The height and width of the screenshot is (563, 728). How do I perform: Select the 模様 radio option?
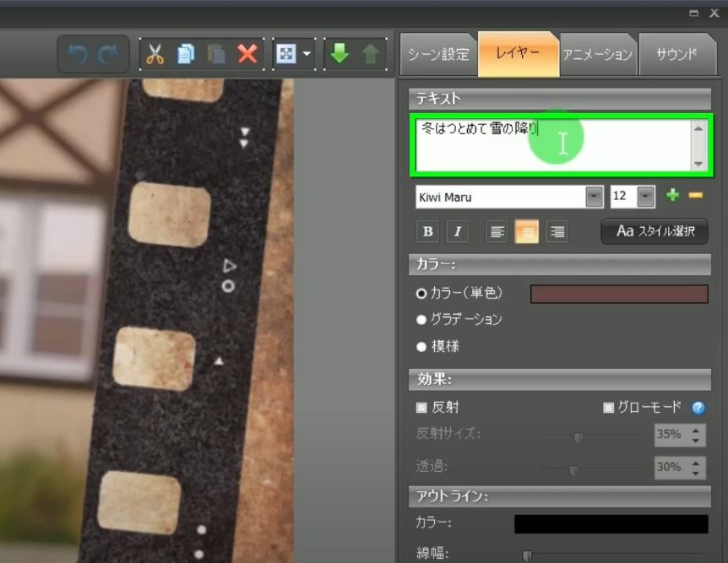pos(421,347)
